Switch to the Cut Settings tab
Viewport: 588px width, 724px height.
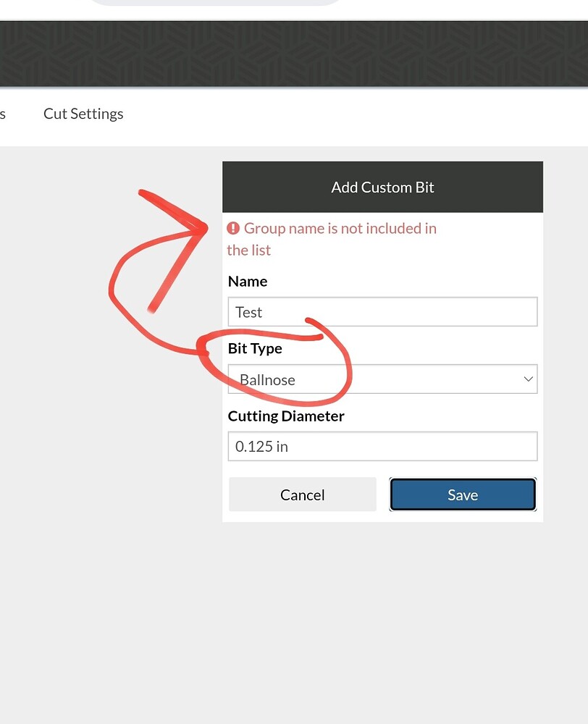pyautogui.click(x=83, y=114)
